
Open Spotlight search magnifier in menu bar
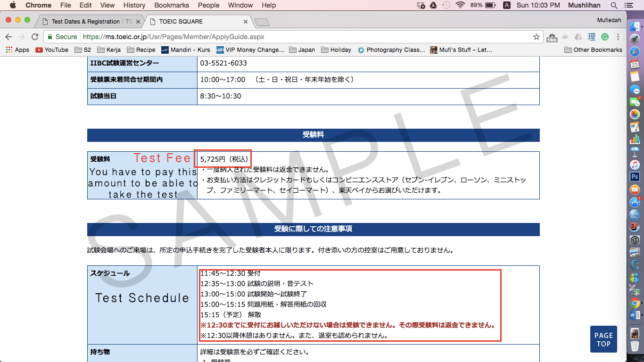point(614,5)
